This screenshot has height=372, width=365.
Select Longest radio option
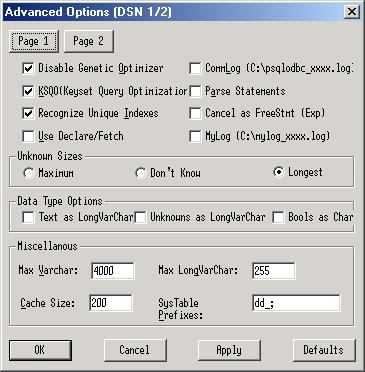point(279,172)
